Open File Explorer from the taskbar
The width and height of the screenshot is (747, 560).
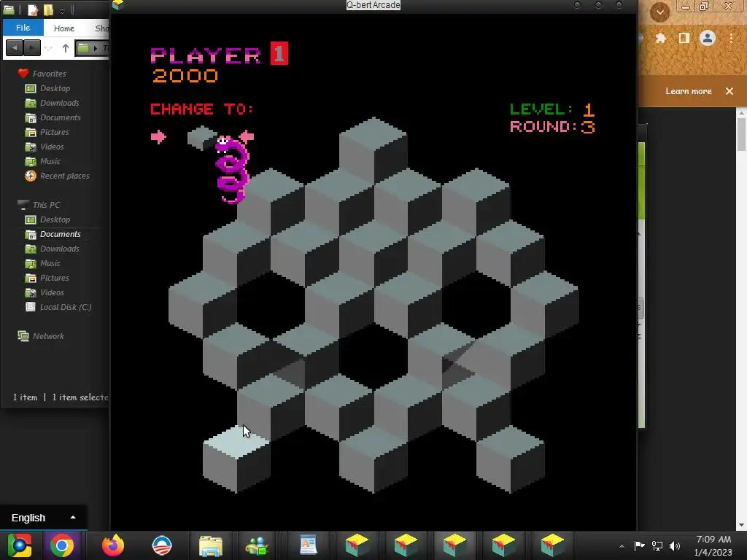point(211,546)
